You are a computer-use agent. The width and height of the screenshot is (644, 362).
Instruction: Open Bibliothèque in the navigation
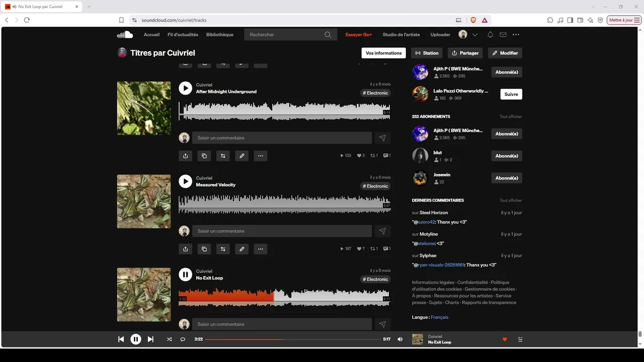220,35
